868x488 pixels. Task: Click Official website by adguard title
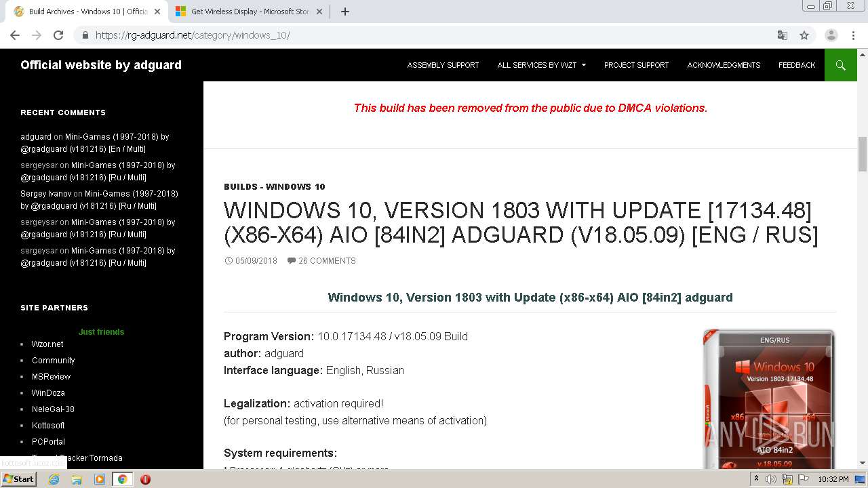(101, 65)
